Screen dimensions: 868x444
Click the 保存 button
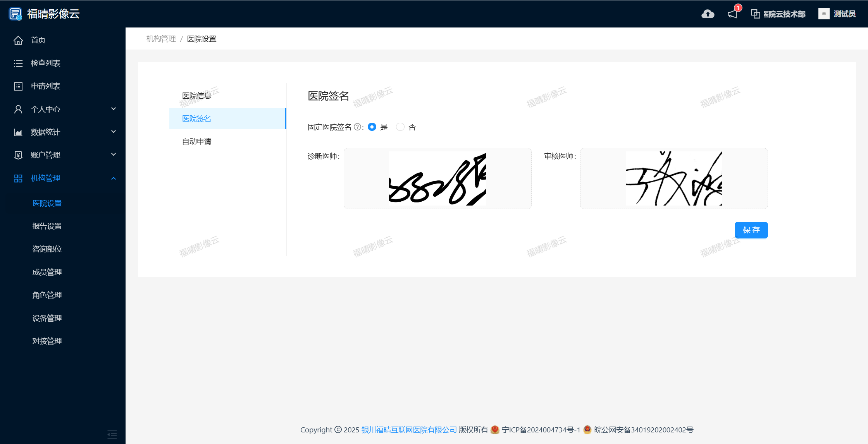tap(751, 230)
